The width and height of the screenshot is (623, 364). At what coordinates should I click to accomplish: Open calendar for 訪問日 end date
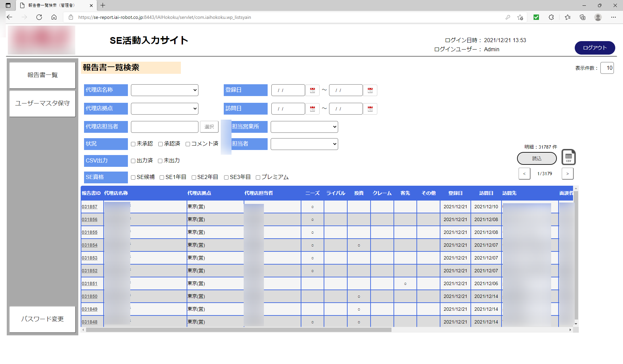click(370, 109)
